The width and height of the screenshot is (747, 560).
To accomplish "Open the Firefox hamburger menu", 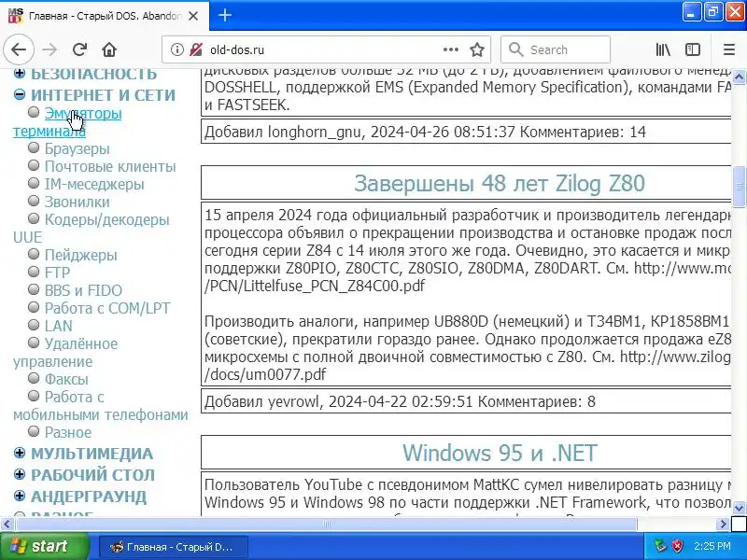I will click(729, 49).
